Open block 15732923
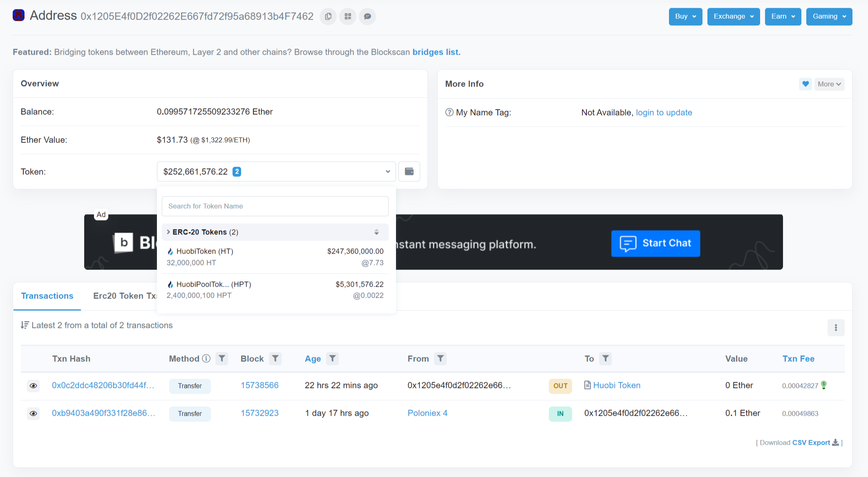 [x=260, y=413]
